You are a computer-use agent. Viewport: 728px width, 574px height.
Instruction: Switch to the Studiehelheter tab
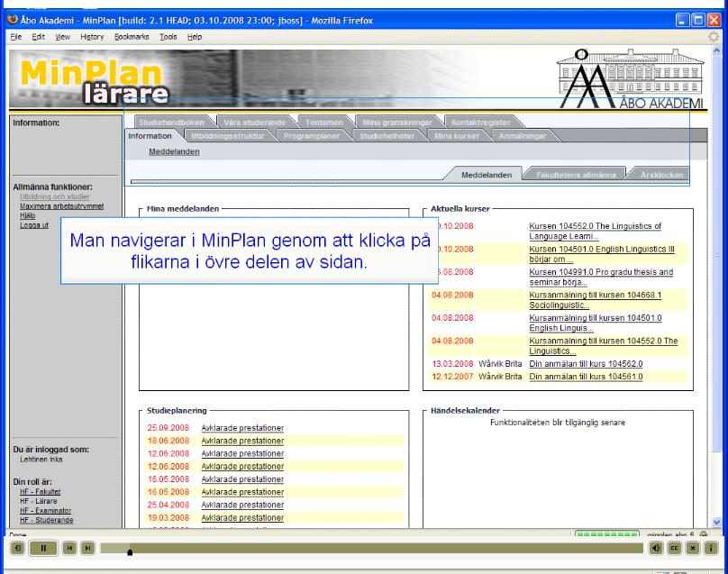pyautogui.click(x=387, y=135)
